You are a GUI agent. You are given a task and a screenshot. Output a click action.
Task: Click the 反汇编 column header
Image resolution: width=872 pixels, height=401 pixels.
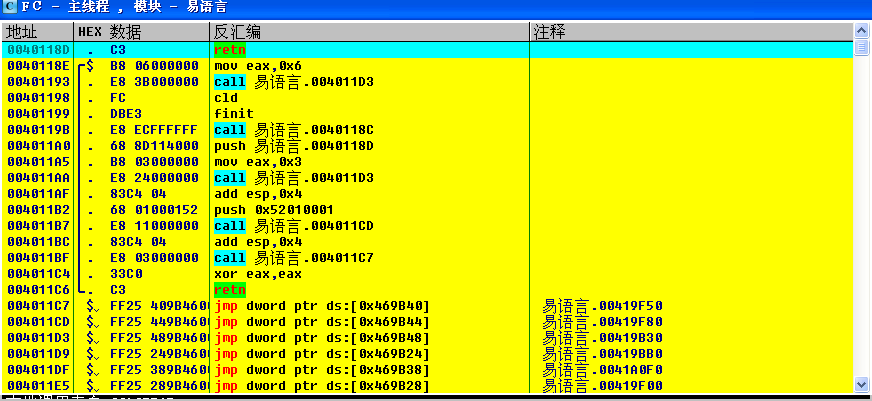pos(369,32)
